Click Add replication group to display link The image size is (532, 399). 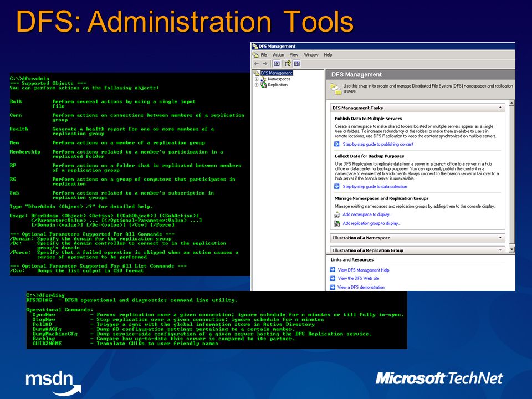pos(371,223)
